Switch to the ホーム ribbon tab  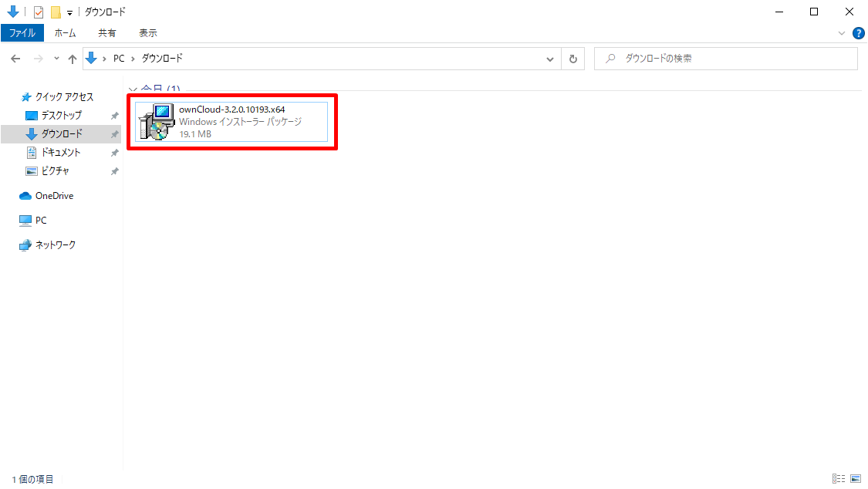tap(65, 33)
